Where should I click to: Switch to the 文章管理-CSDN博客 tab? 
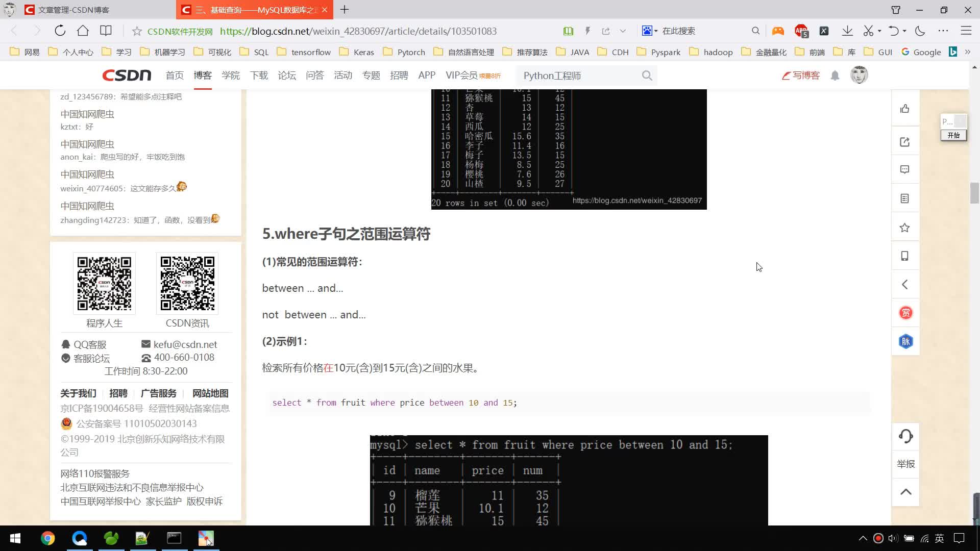74,10
